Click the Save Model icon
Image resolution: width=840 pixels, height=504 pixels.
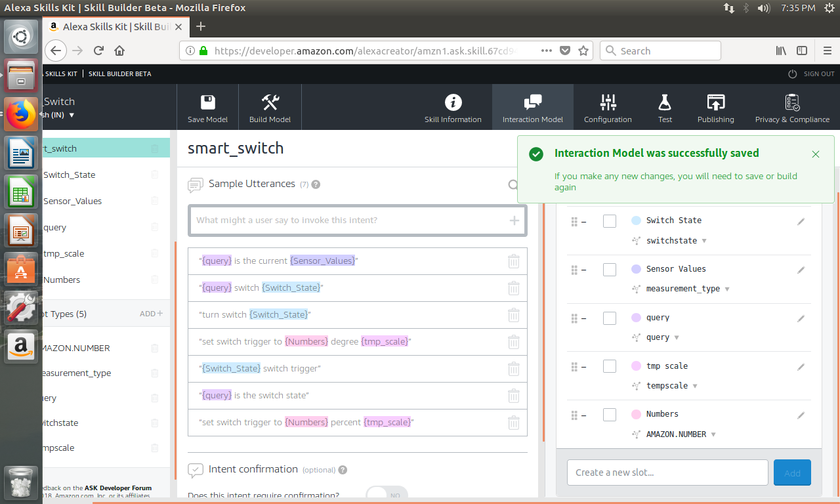pos(208,102)
